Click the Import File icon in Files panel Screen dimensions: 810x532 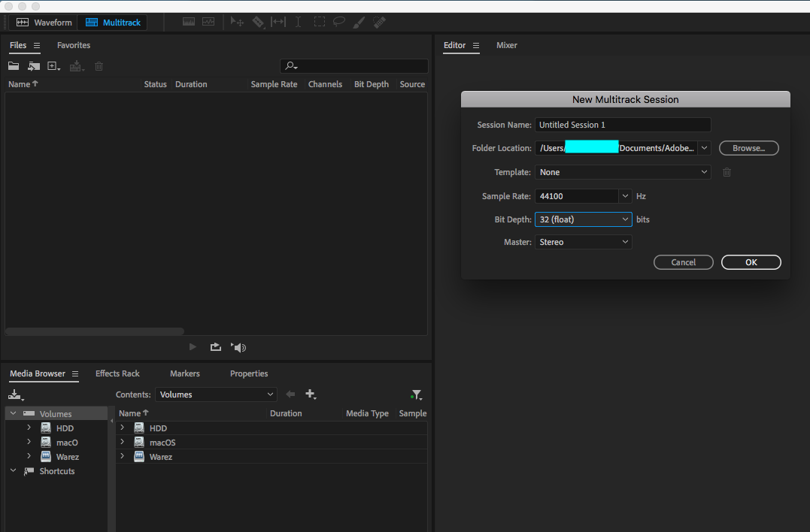pos(34,66)
